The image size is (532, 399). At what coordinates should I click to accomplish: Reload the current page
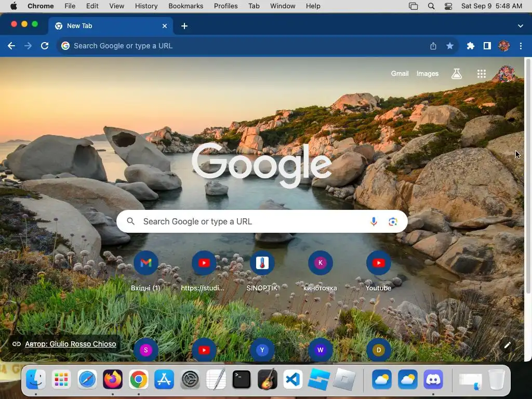pos(45,46)
